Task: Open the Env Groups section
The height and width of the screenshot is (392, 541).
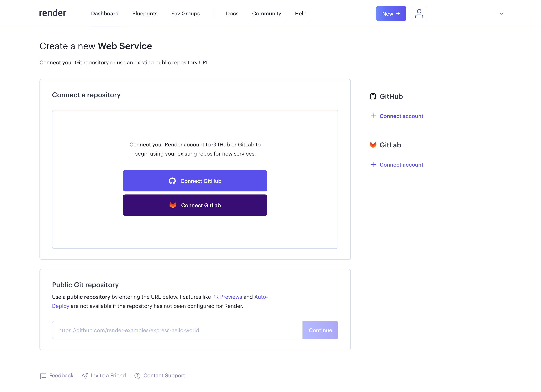Action: click(185, 13)
